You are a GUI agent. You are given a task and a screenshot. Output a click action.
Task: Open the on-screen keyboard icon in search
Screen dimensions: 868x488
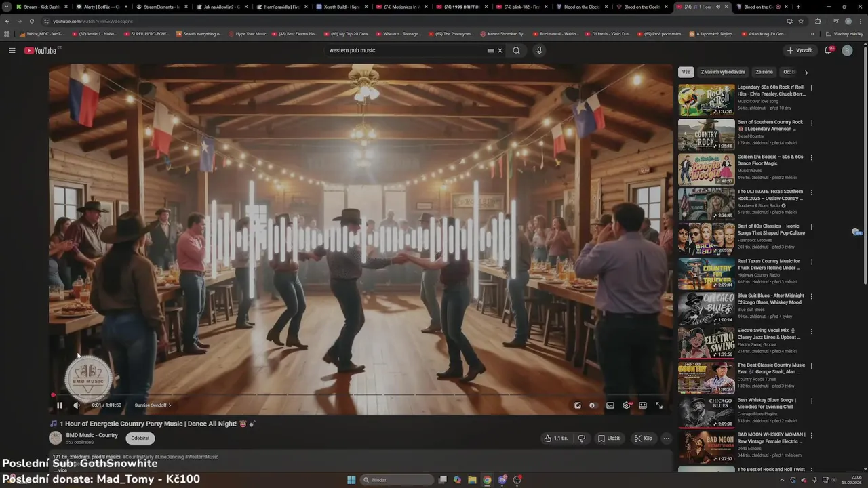(x=490, y=50)
